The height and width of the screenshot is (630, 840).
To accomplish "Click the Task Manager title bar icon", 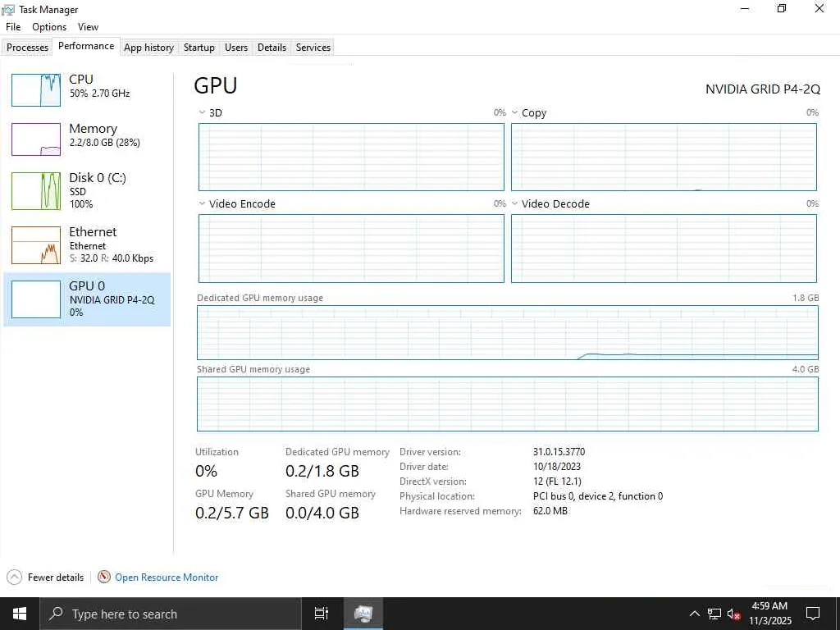I will (8, 10).
